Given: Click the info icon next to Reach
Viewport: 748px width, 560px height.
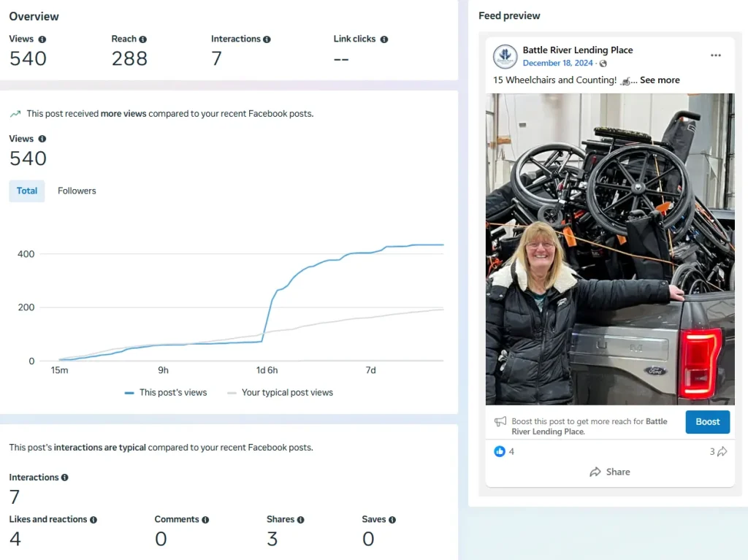Looking at the screenshot, I should pyautogui.click(x=143, y=39).
